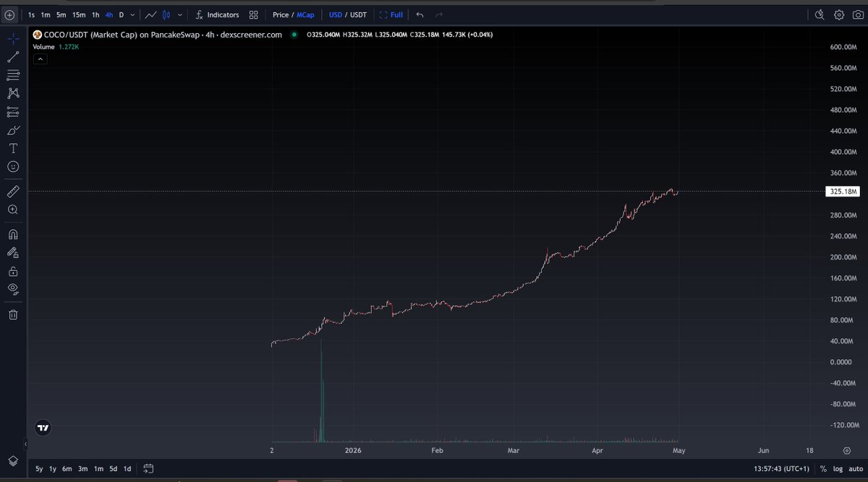
Task: Toggle lock all drawings
Action: (13, 272)
